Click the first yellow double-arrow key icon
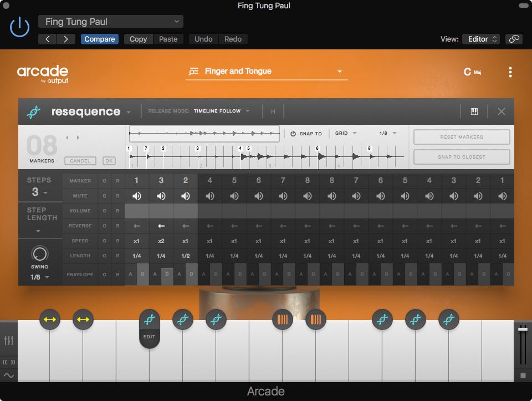The width and height of the screenshot is (532, 401). click(x=50, y=319)
